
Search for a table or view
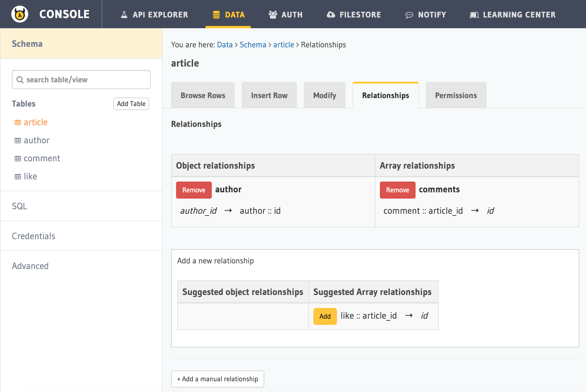pos(82,79)
